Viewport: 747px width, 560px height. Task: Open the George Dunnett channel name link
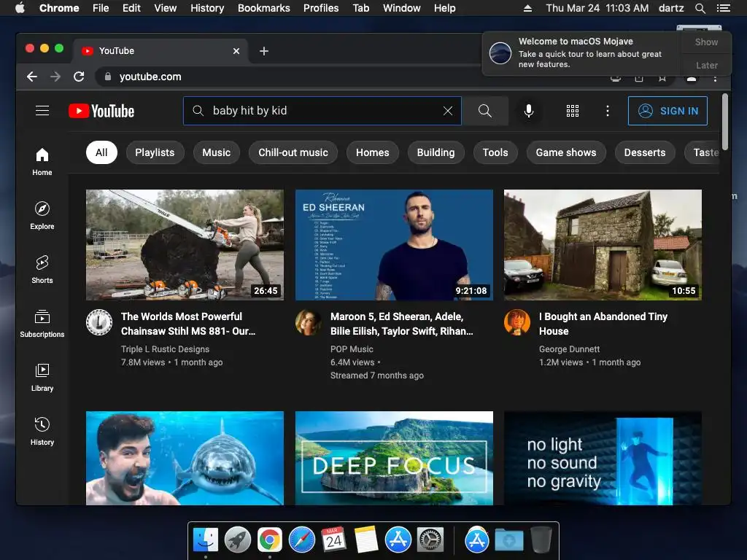point(569,349)
